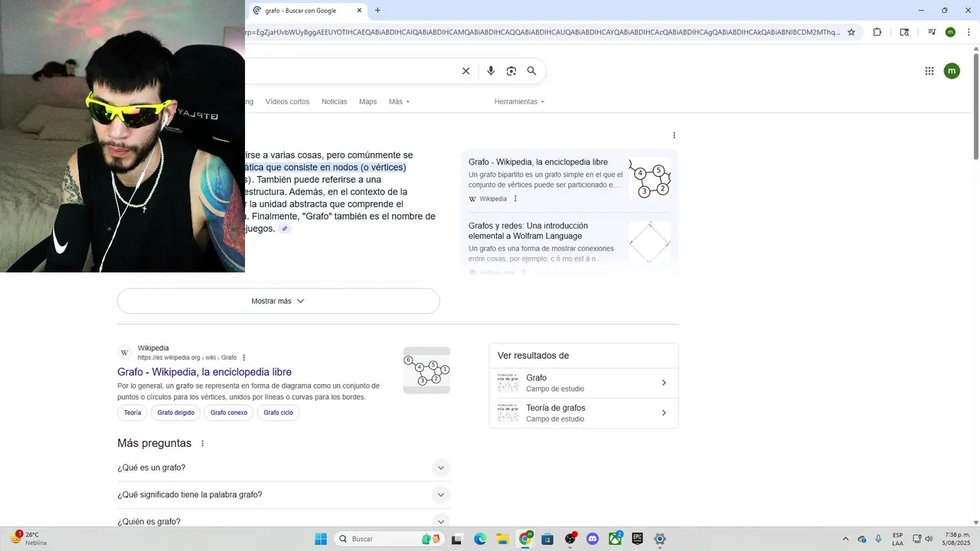The width and height of the screenshot is (980, 551).
Task: Switch to the Noticias tab
Action: coord(334,102)
